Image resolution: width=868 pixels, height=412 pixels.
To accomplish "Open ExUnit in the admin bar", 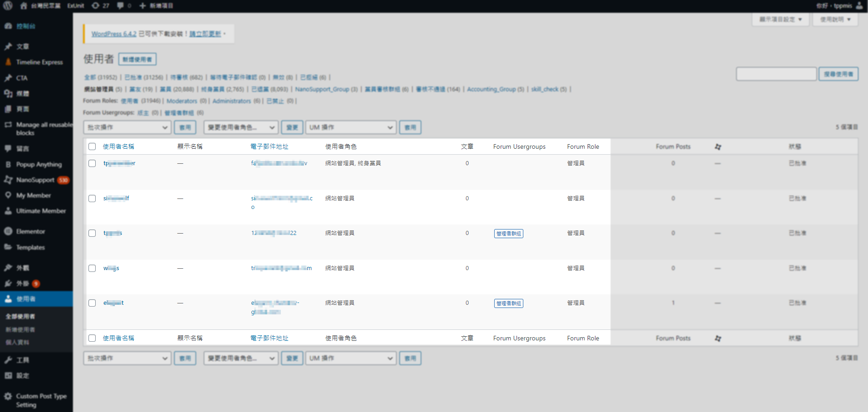I will [x=76, y=5].
